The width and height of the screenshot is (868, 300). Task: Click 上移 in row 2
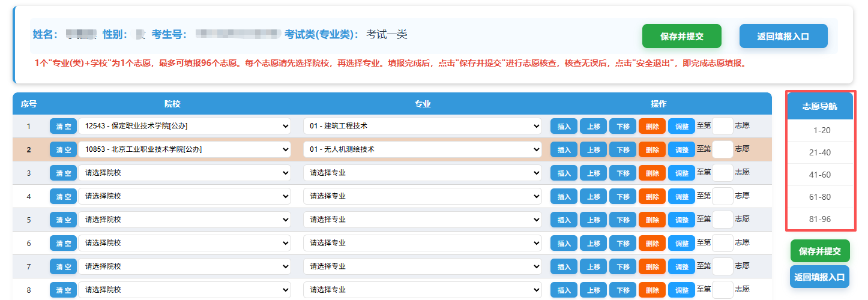point(594,149)
